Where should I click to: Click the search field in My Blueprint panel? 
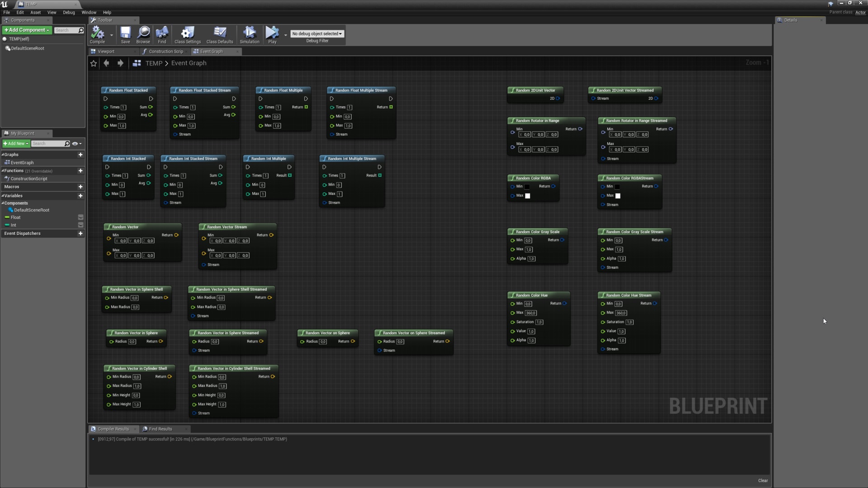(50, 143)
